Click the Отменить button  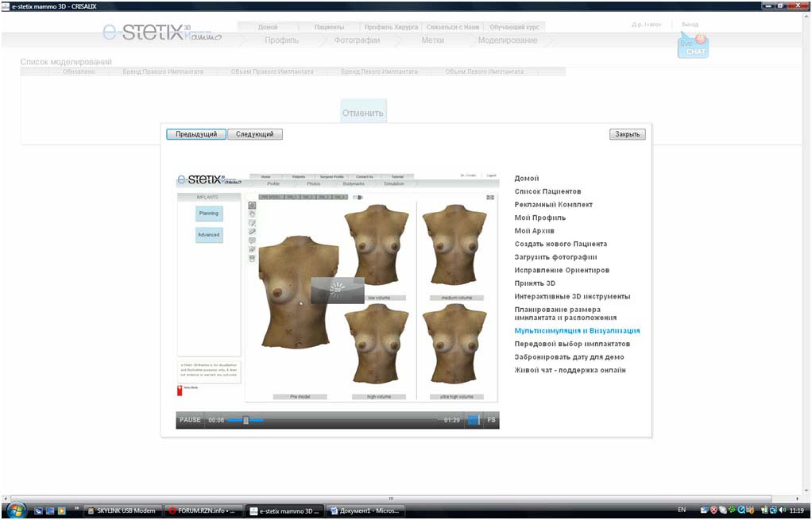click(363, 112)
